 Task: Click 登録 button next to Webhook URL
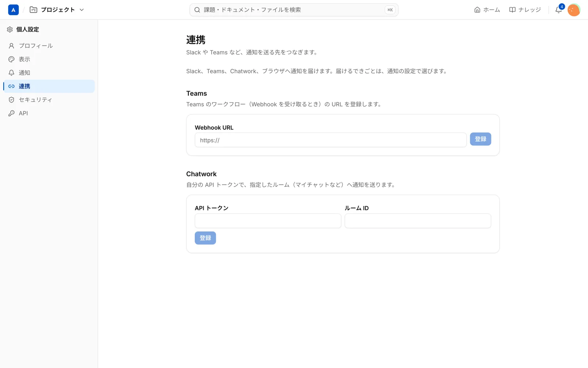click(480, 139)
